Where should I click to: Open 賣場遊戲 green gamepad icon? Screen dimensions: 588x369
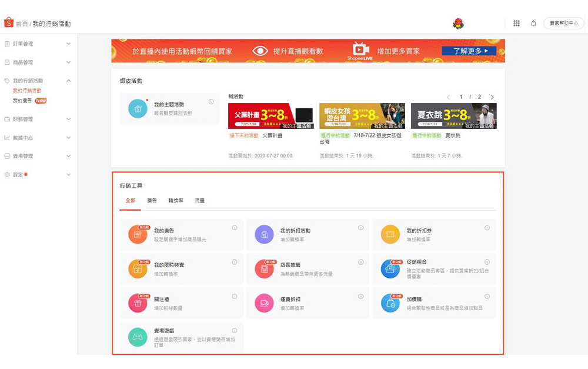[138, 337]
